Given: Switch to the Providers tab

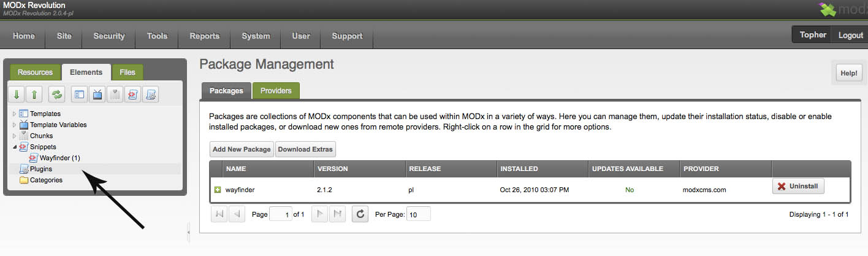Looking at the screenshot, I should point(276,90).
